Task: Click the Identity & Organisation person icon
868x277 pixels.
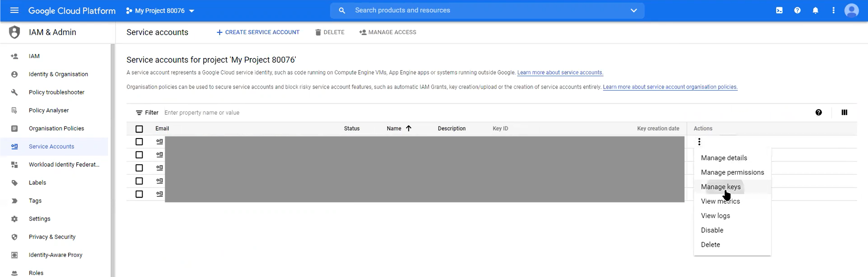Action: [15, 74]
